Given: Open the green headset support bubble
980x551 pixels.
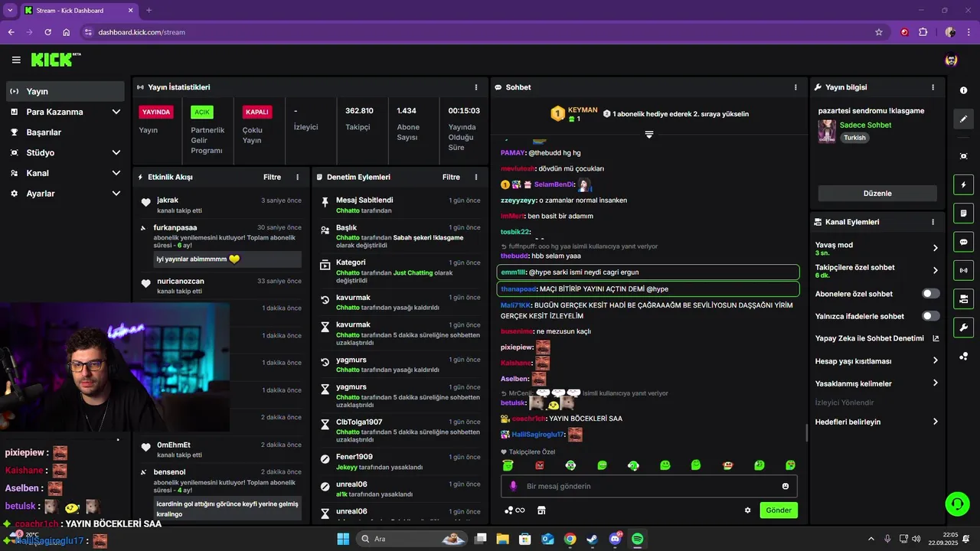Looking at the screenshot, I should point(957,504).
